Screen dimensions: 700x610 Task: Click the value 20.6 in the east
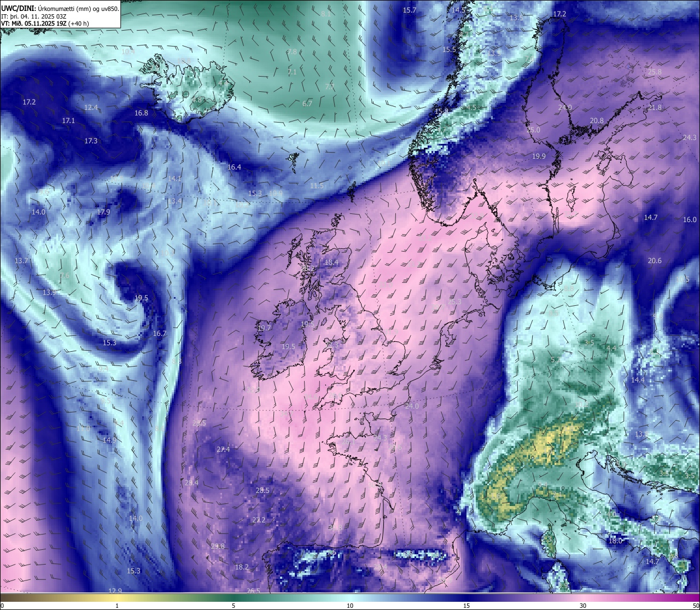coord(655,260)
